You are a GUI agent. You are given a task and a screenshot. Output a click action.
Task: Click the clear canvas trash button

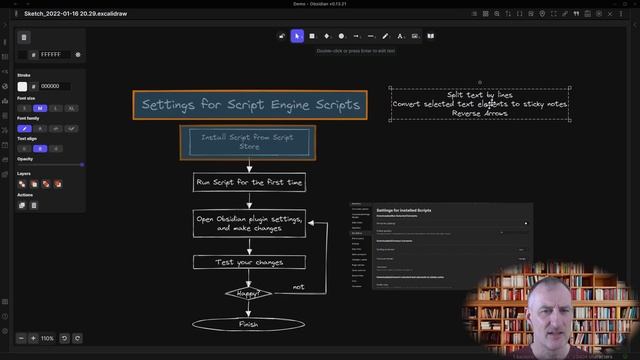(x=24, y=38)
